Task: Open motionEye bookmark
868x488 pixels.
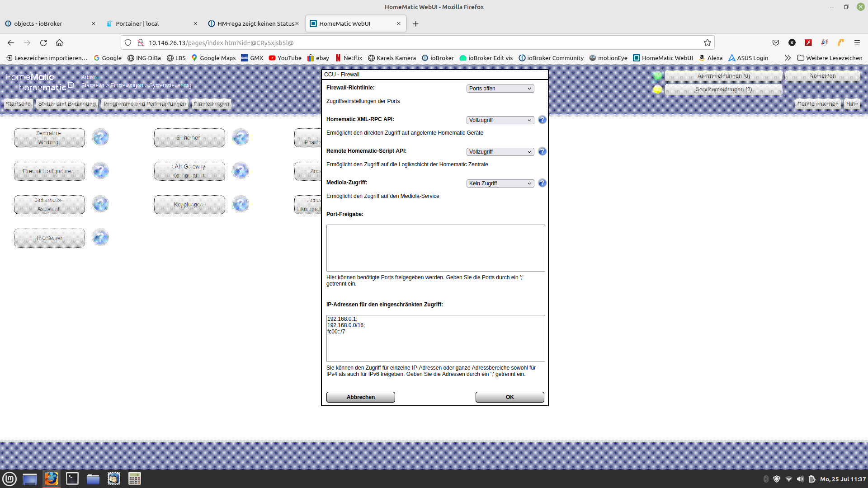Action: 608,58
